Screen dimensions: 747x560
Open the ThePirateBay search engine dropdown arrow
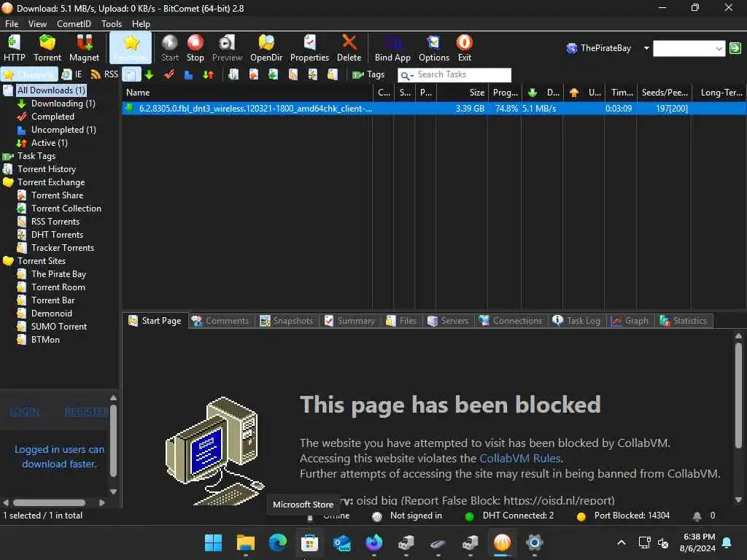pos(646,48)
